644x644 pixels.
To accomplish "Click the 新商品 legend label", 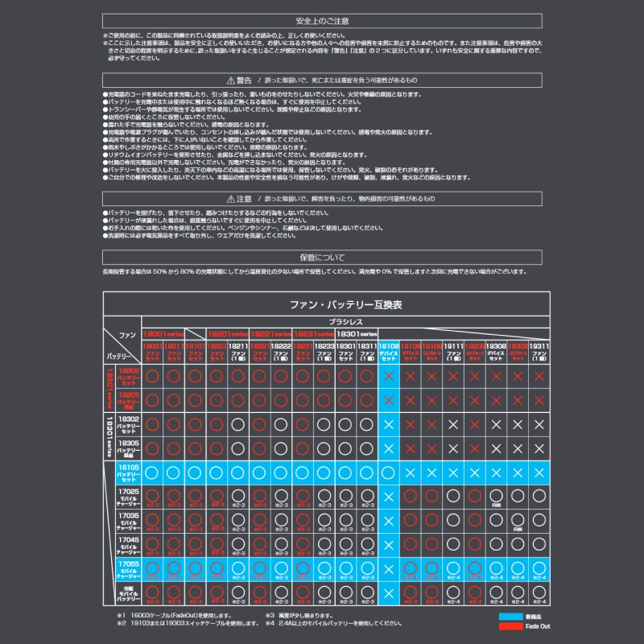I will coord(533,617).
